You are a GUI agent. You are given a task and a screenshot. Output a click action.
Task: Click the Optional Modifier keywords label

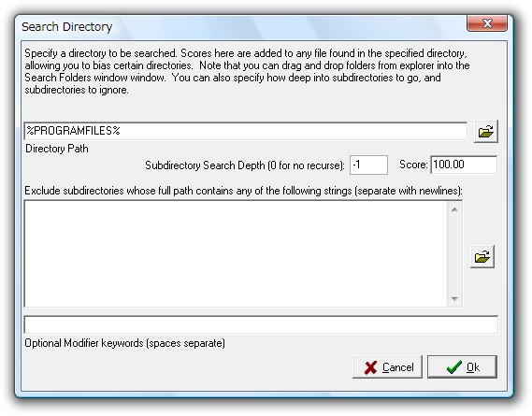tap(125, 343)
